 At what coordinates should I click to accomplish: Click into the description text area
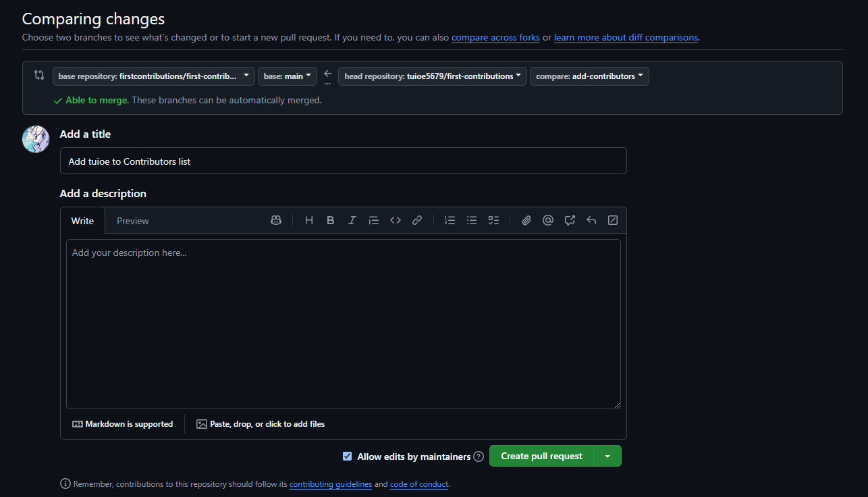(x=344, y=324)
